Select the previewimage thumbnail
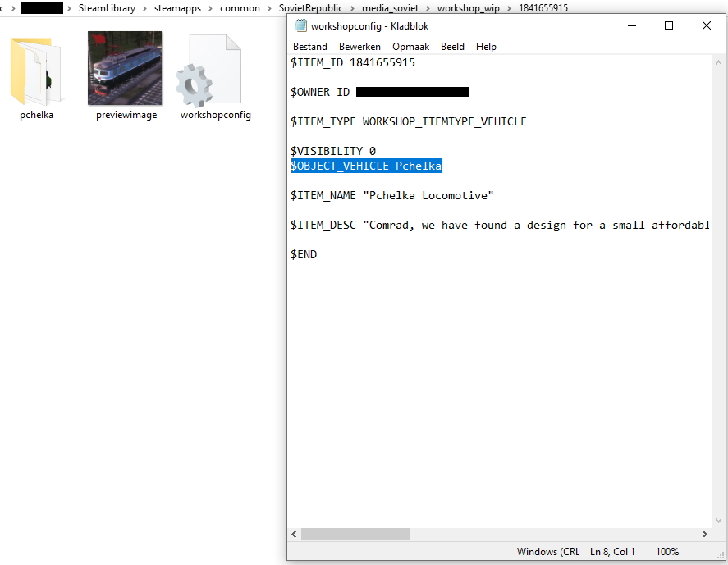This screenshot has height=565, width=728. (125, 68)
